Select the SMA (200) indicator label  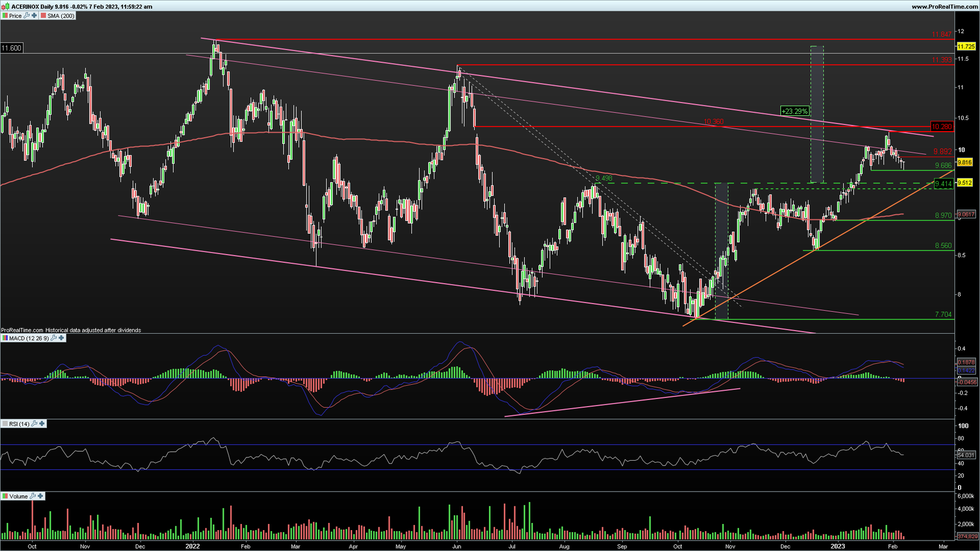click(61, 16)
